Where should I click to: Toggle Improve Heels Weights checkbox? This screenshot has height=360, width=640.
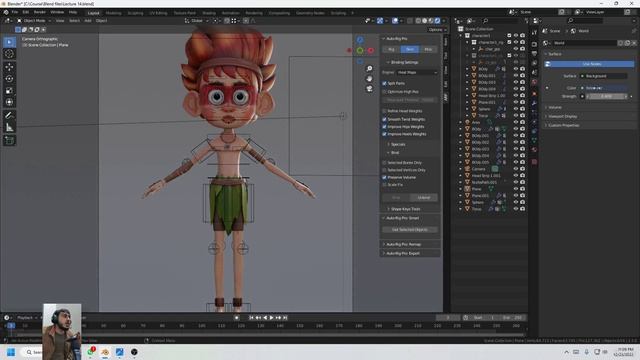point(384,134)
